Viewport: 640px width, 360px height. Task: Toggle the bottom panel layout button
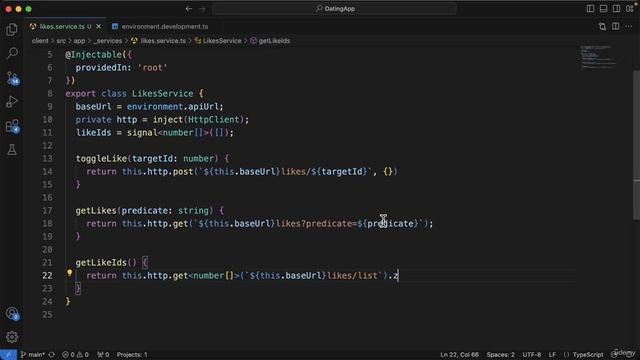pos(603,9)
